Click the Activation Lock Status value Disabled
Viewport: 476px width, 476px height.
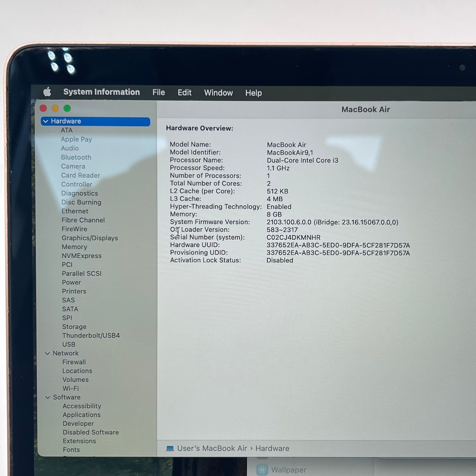280,261
